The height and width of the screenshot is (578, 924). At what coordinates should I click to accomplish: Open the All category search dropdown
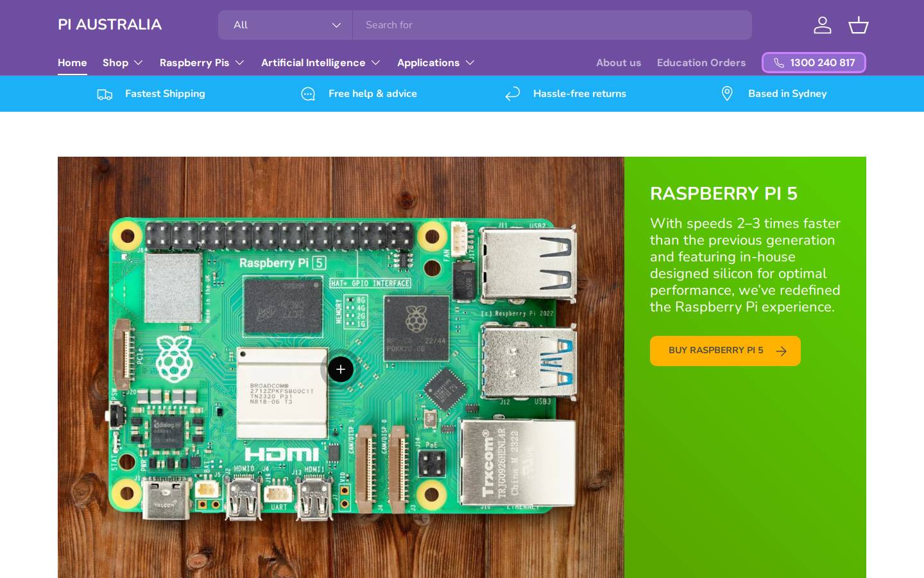tap(285, 25)
